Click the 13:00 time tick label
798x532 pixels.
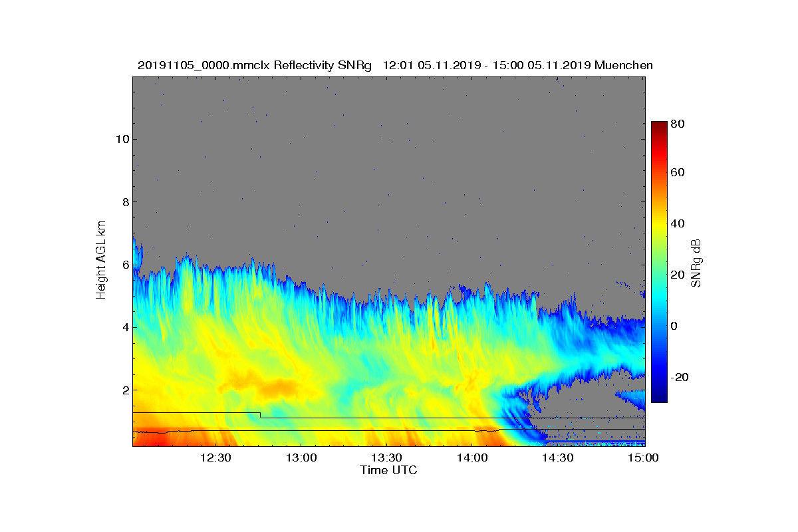pyautogui.click(x=301, y=458)
